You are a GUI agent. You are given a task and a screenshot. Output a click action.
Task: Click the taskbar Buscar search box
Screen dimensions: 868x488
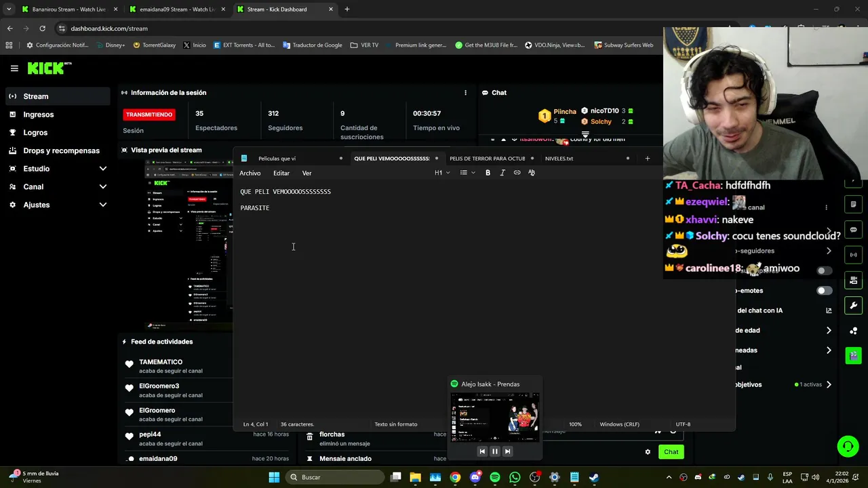click(335, 477)
